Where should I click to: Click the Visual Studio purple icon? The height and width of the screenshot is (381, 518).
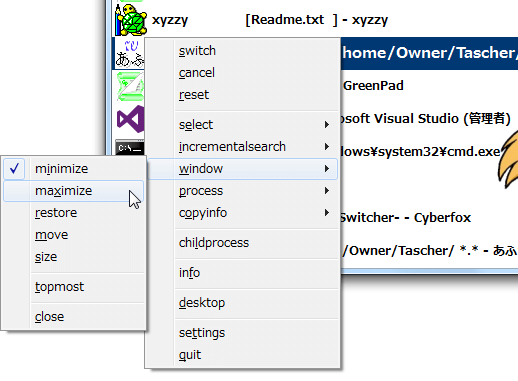(131, 119)
